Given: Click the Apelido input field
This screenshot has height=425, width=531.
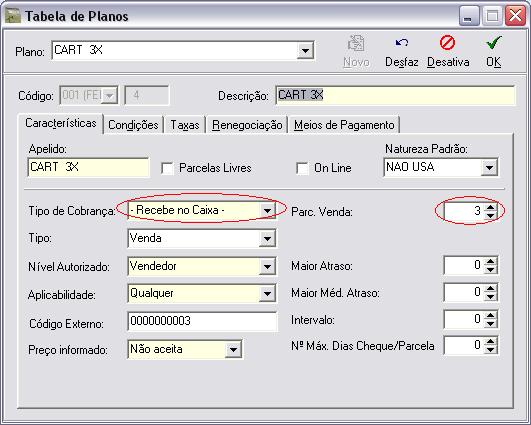Looking at the screenshot, I should tap(88, 167).
